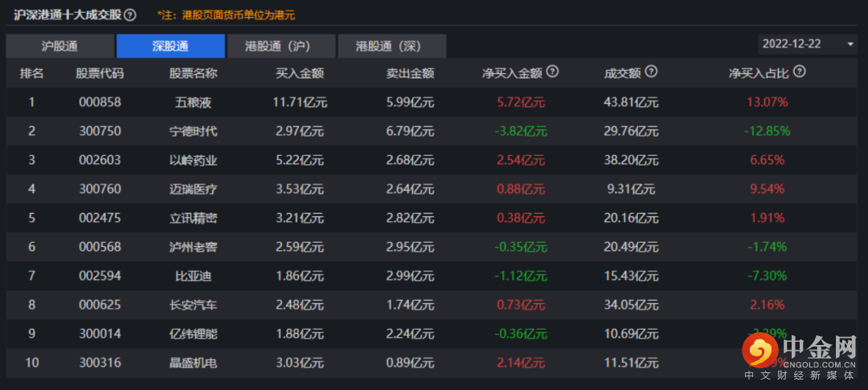Click help icon beside 沪深港通十大成交股 title
The width and height of the screenshot is (868, 390).
[130, 14]
